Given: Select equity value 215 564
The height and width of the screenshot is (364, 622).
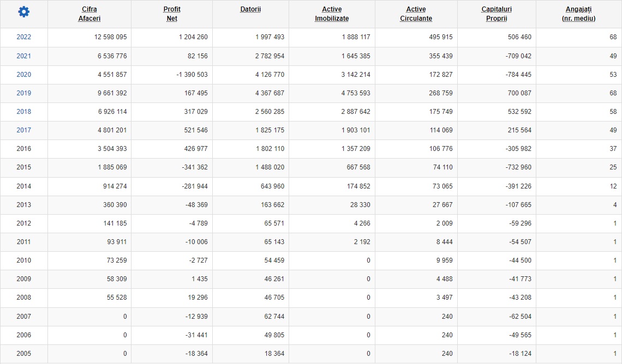Looking at the screenshot, I should tap(519, 130).
